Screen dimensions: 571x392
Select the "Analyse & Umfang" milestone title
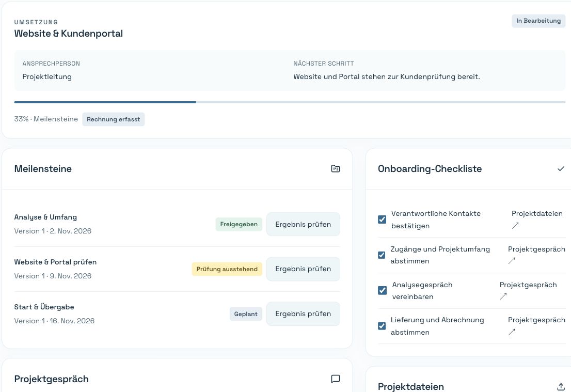45,217
